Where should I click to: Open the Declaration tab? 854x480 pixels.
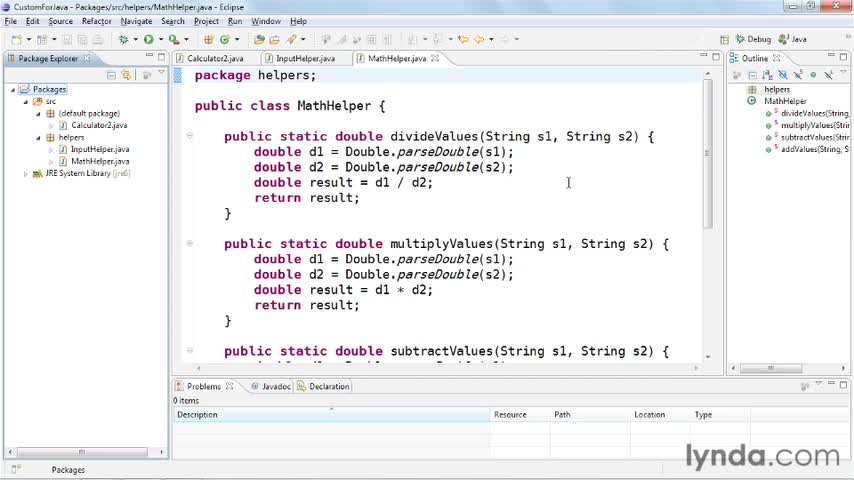pos(324,386)
